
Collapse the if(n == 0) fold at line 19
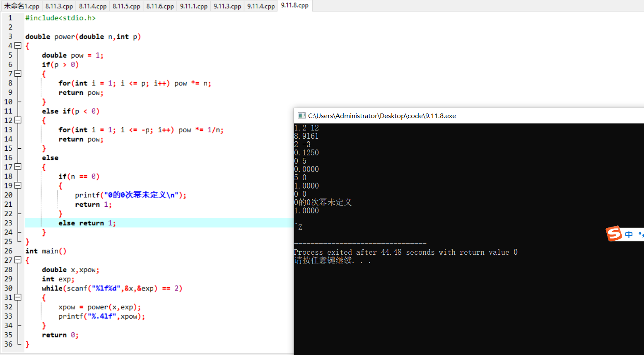point(18,186)
